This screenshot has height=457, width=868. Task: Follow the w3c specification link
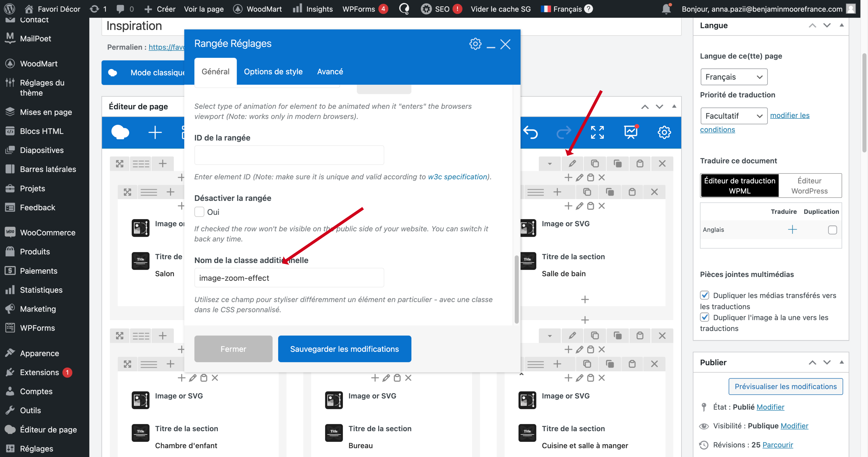click(457, 177)
